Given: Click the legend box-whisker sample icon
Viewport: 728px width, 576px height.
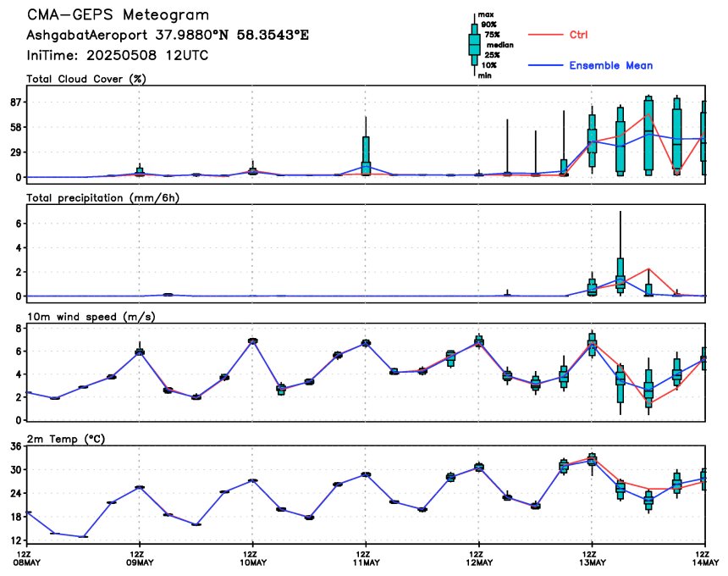Looking at the screenshot, I should click(x=475, y=45).
